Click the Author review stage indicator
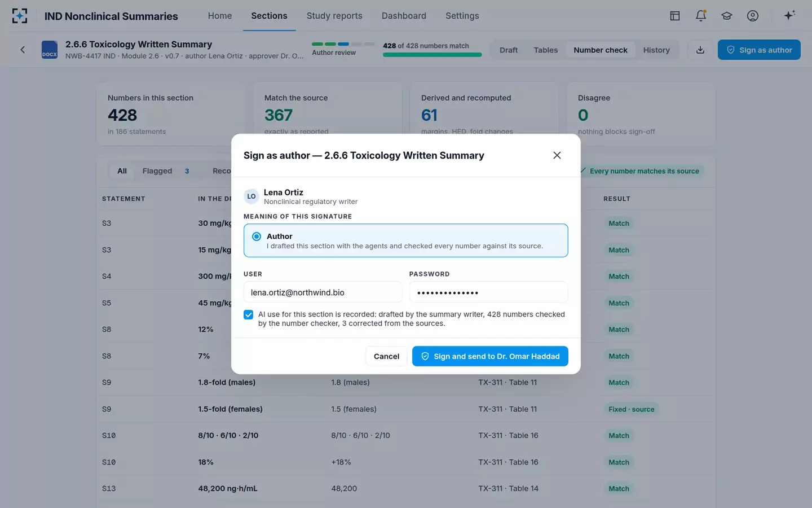Image resolution: width=812 pixels, height=508 pixels. pyautogui.click(x=343, y=49)
